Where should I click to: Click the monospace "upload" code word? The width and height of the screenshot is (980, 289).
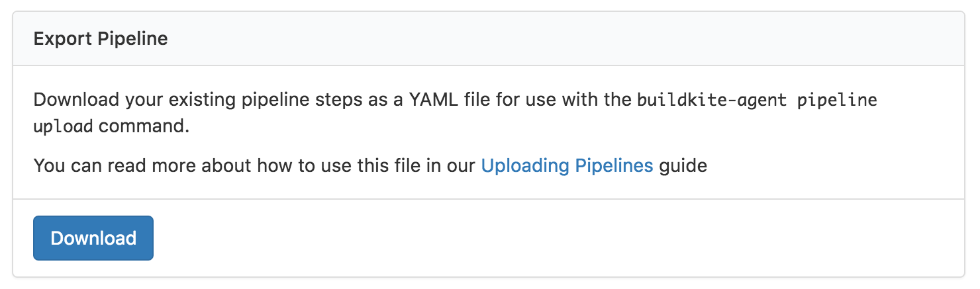[x=64, y=126]
